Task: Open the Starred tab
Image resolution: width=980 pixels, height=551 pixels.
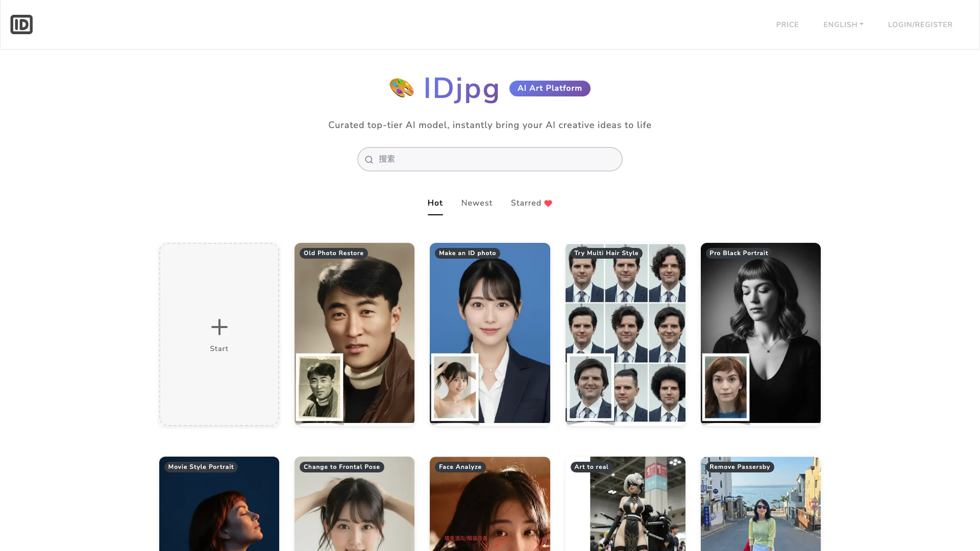Action: tap(526, 203)
